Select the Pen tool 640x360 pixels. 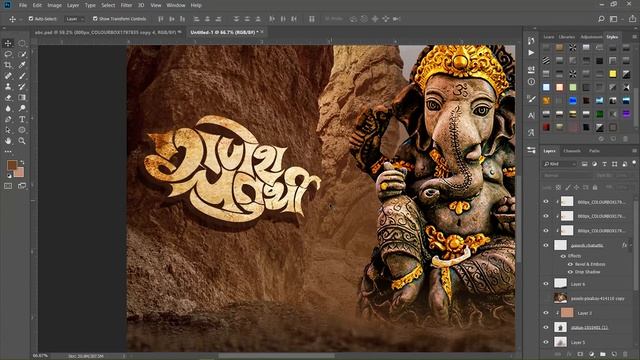(8, 119)
